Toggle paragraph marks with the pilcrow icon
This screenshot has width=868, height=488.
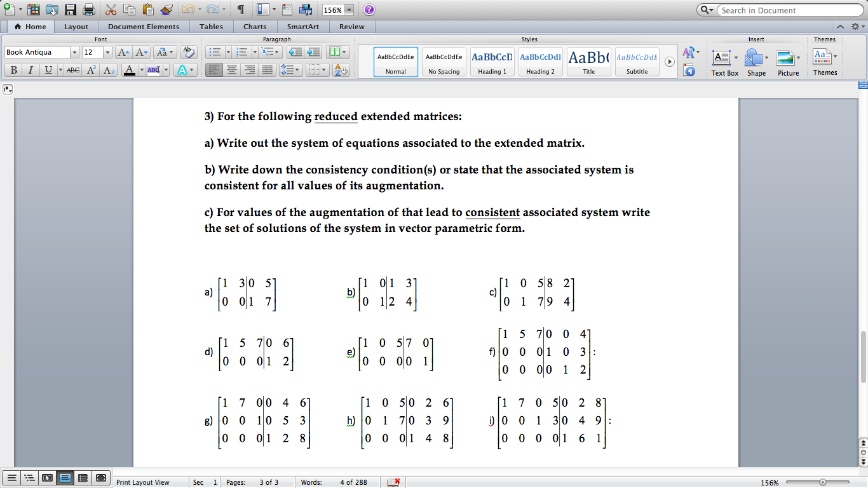241,9
